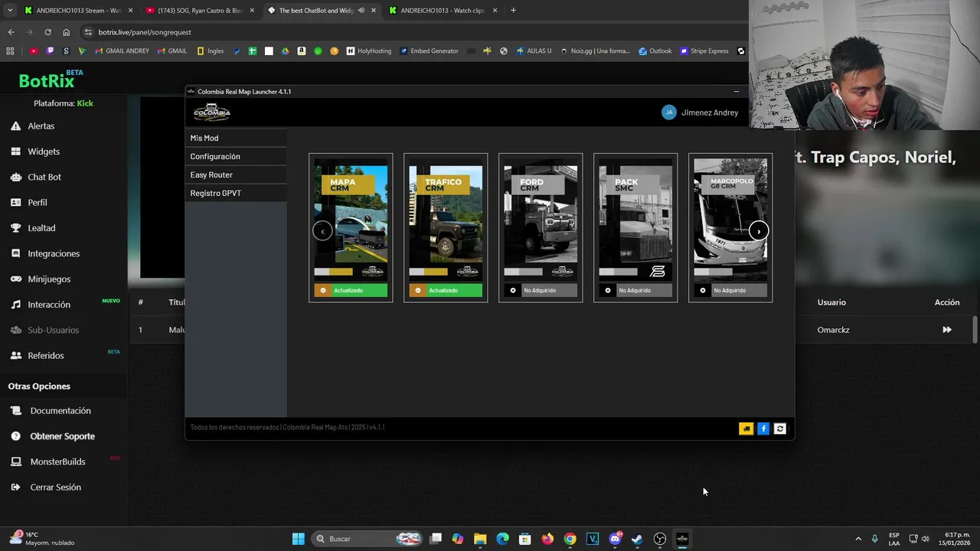Viewport: 980px width, 551px height.
Task: Mute the audio of the BotRix tab
Action: pos(361,11)
